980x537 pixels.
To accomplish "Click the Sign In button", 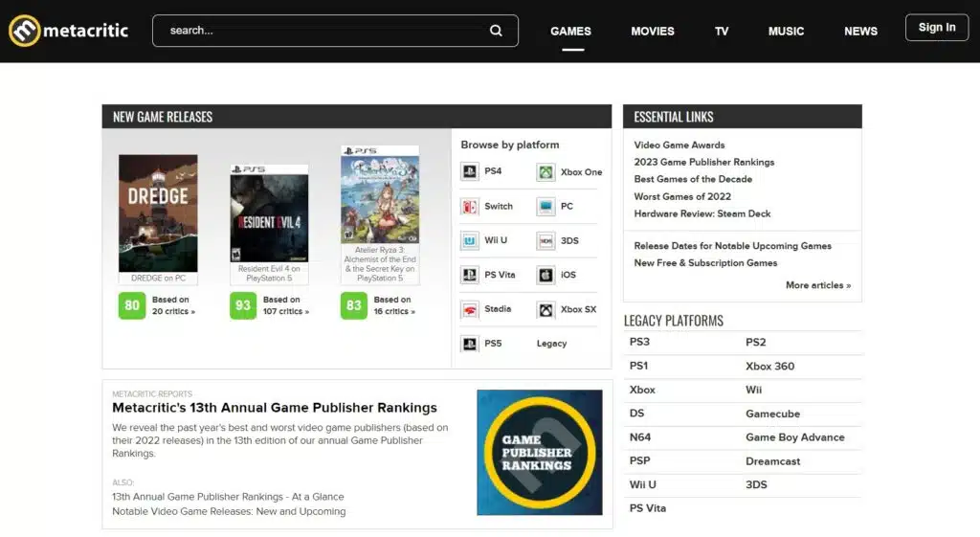I will (937, 28).
